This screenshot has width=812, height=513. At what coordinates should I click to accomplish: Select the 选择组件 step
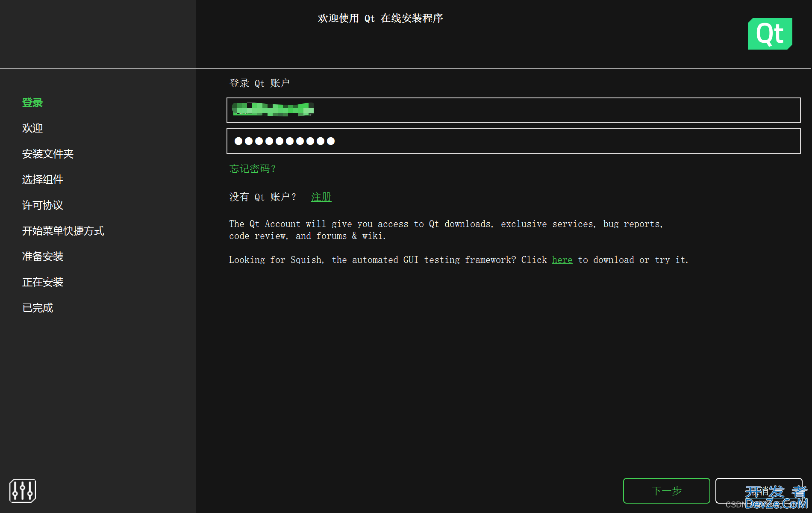click(x=43, y=180)
